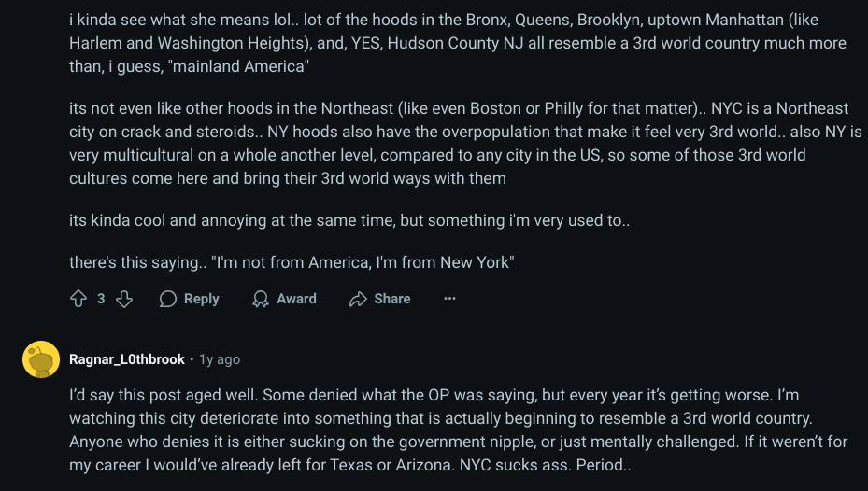
Task: Click the vote count number 3
Action: [x=101, y=299]
